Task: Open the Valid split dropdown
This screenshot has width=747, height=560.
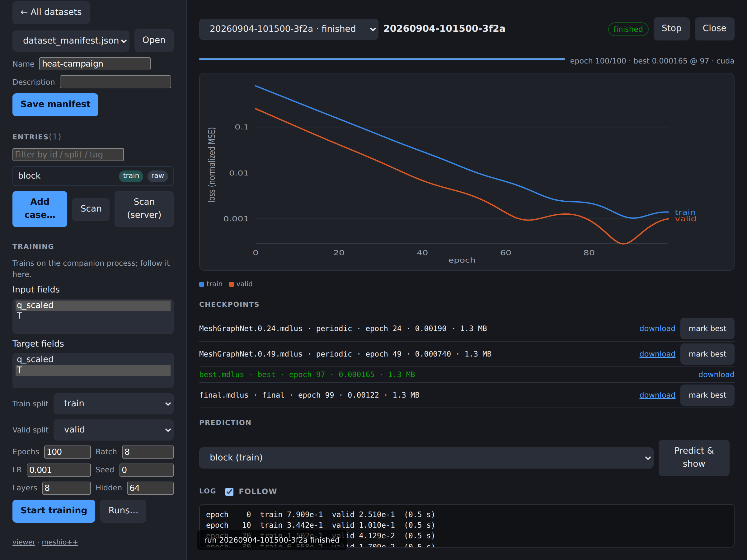Action: pyautogui.click(x=114, y=430)
